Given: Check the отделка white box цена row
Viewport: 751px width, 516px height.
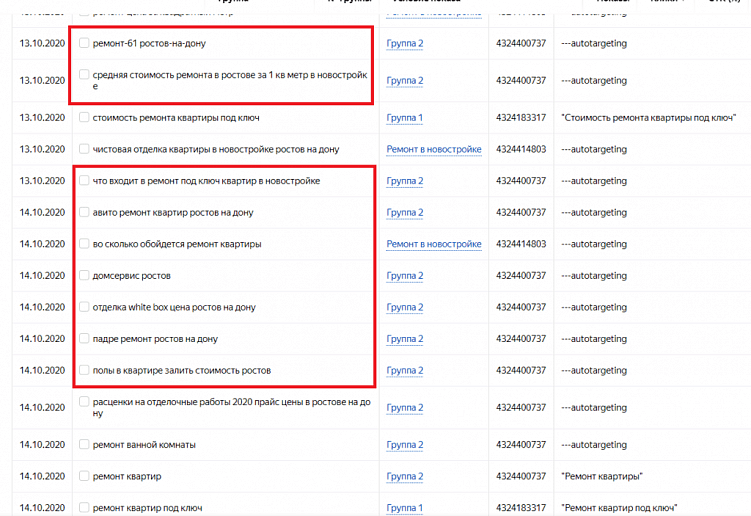Looking at the screenshot, I should (x=84, y=307).
